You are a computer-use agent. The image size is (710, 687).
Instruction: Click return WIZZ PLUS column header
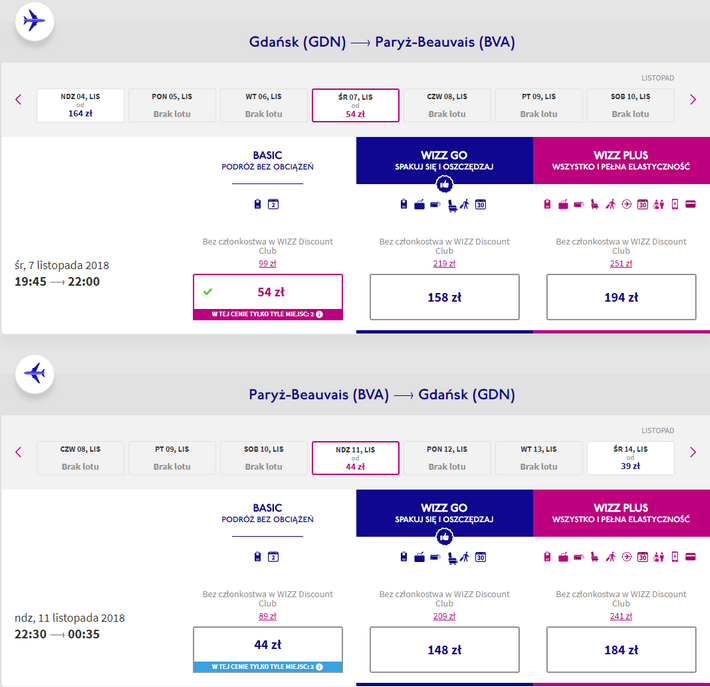[x=621, y=513]
